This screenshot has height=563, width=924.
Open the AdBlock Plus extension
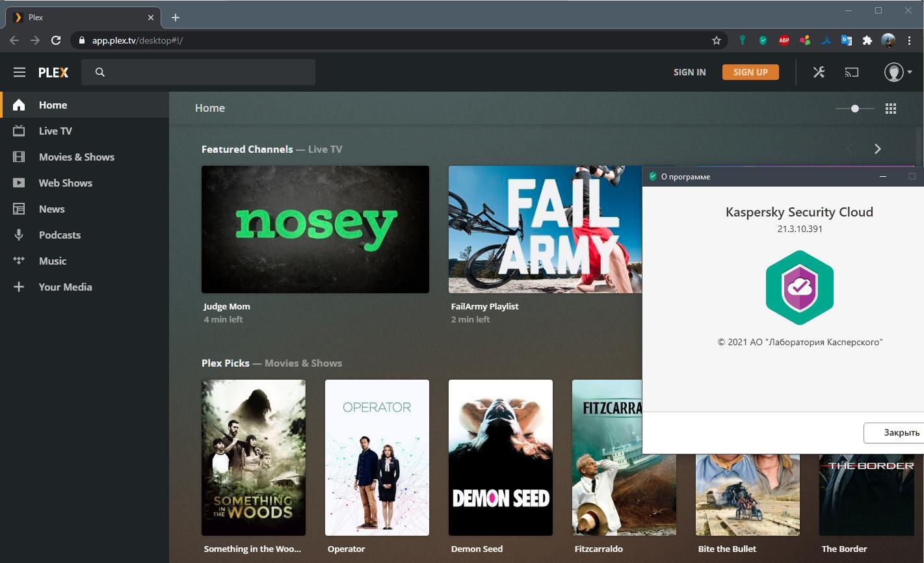(x=784, y=40)
